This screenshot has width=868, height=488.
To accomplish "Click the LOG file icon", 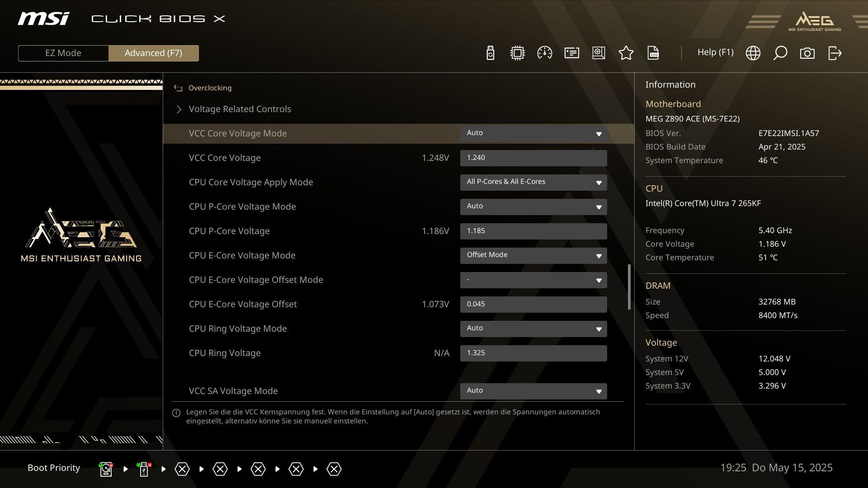I will 653,53.
